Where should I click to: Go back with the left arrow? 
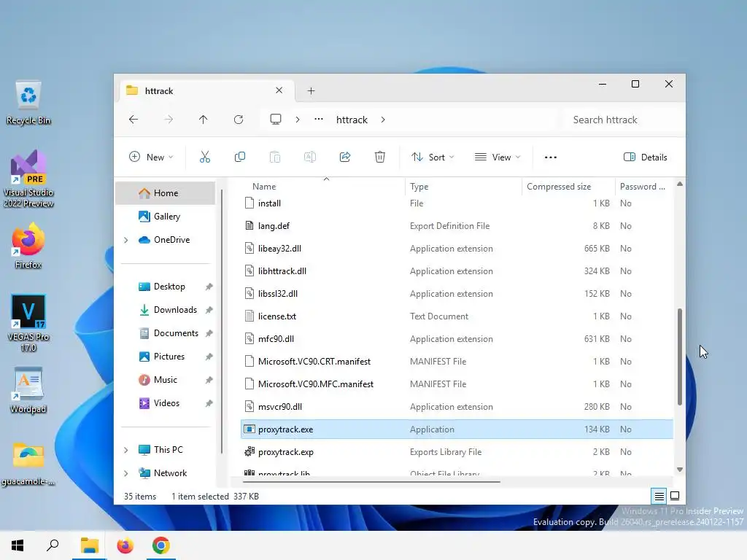133,120
